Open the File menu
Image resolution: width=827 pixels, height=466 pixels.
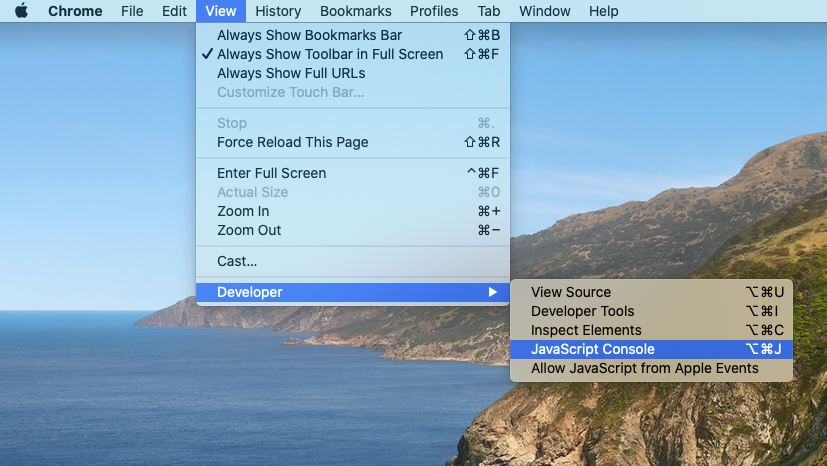click(x=132, y=11)
